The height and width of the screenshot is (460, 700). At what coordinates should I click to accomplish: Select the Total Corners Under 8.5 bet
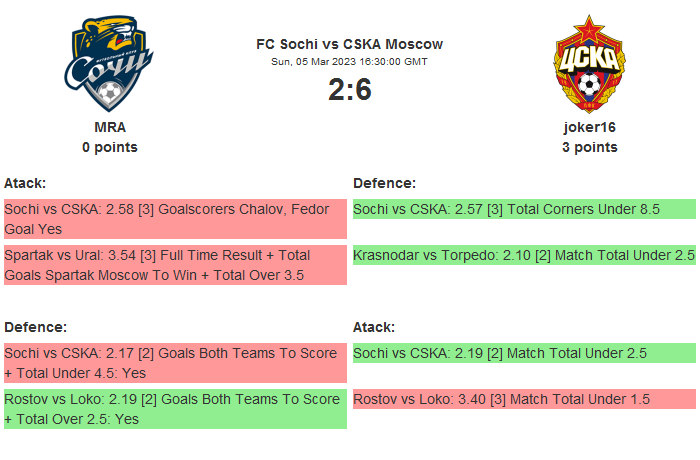point(523,209)
